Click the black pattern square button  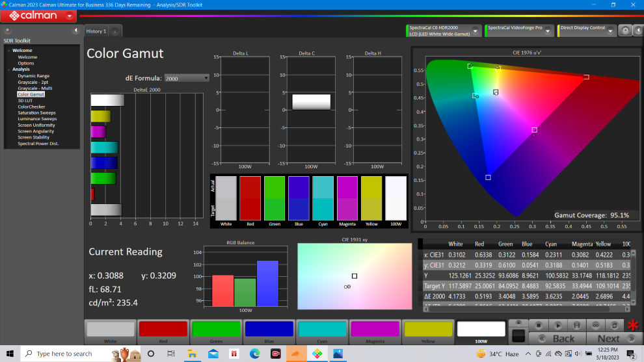[518, 336]
